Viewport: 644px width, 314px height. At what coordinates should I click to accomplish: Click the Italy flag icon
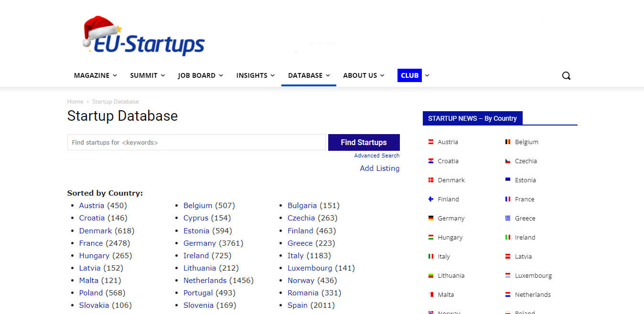[430, 256]
